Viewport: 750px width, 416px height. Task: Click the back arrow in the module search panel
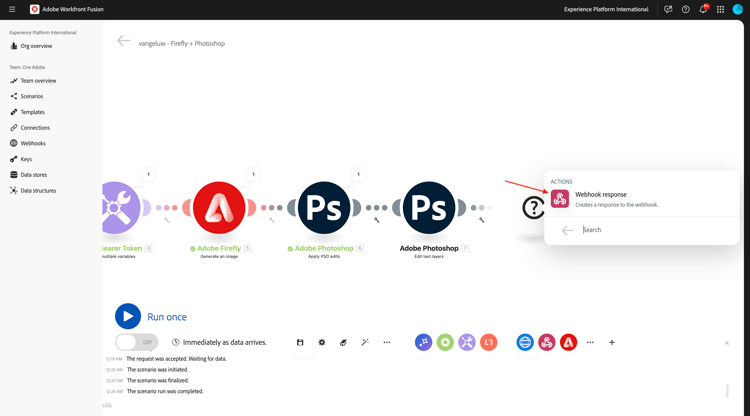(567, 230)
